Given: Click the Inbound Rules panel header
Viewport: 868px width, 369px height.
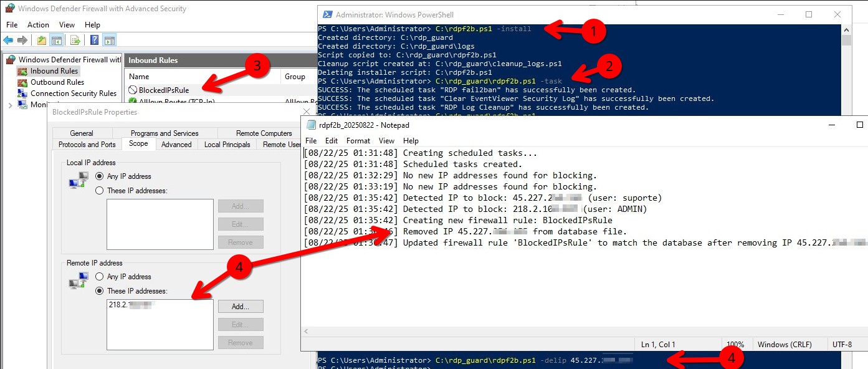Looking at the screenshot, I should 221,60.
